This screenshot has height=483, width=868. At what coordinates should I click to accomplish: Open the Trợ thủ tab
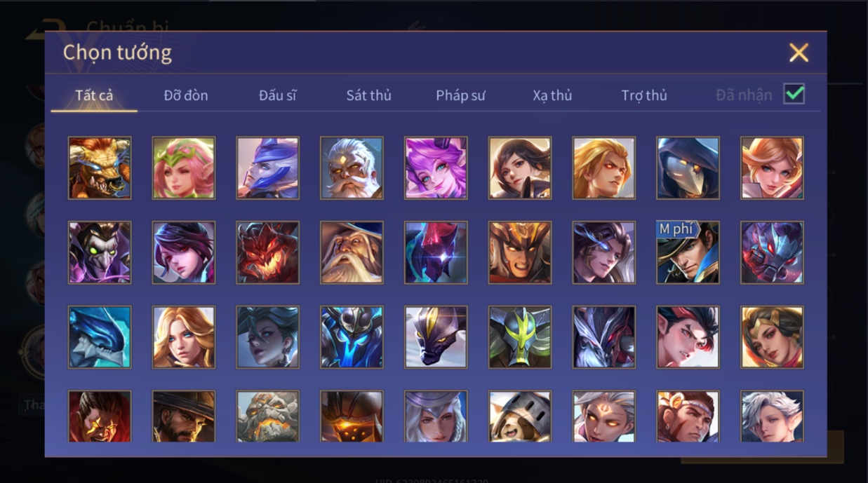point(644,95)
